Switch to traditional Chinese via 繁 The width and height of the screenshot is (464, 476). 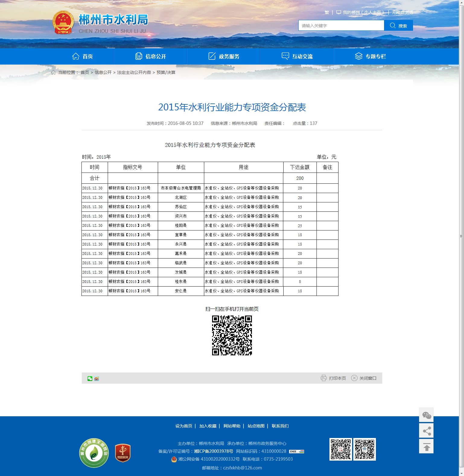[x=327, y=12]
